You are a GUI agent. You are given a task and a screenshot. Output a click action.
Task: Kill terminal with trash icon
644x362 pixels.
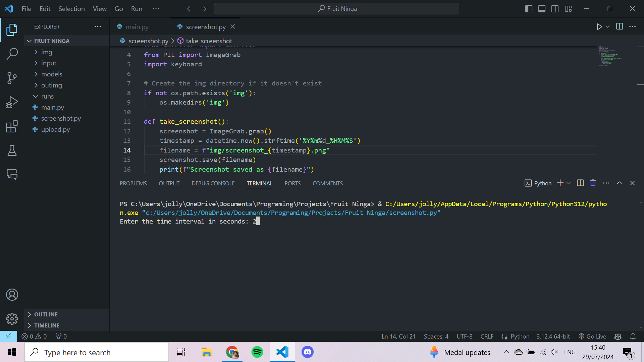593,183
